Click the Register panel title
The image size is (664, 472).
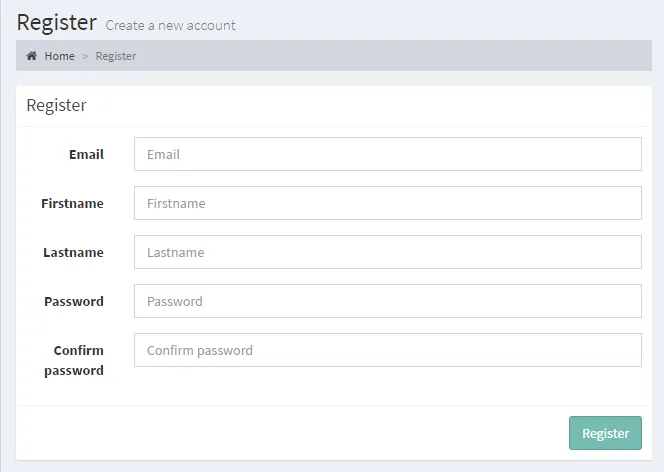[x=56, y=105]
